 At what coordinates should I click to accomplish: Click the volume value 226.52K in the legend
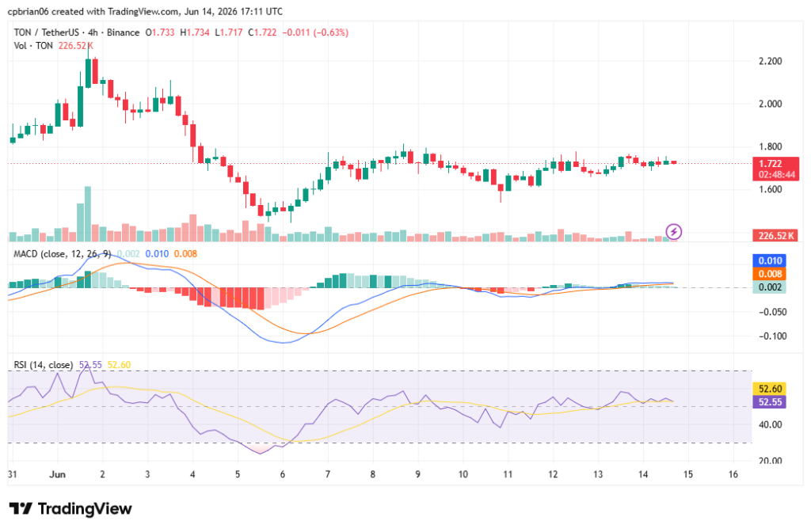(x=75, y=46)
